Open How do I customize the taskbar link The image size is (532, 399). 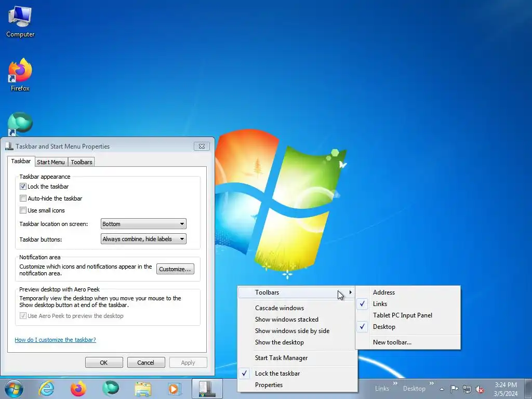coord(55,340)
